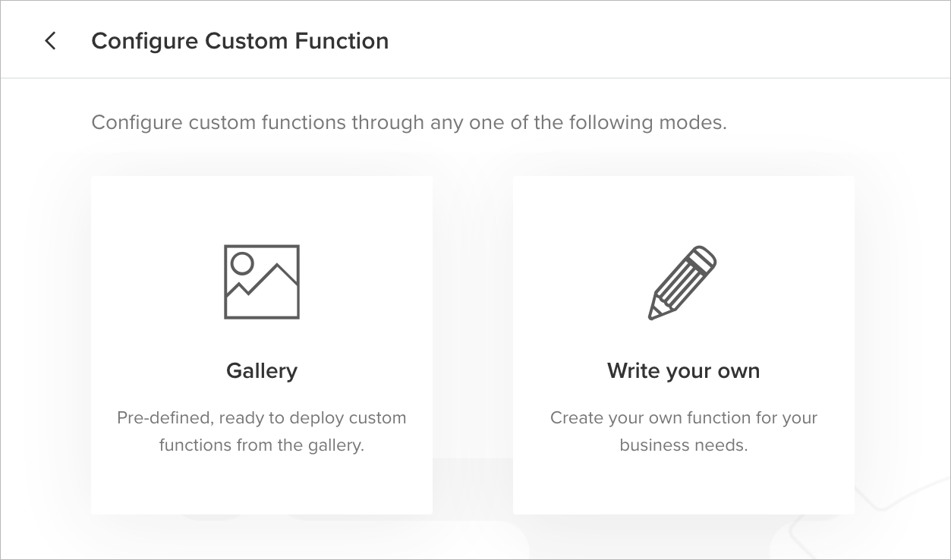Select the Write your own heading

pyautogui.click(x=683, y=371)
